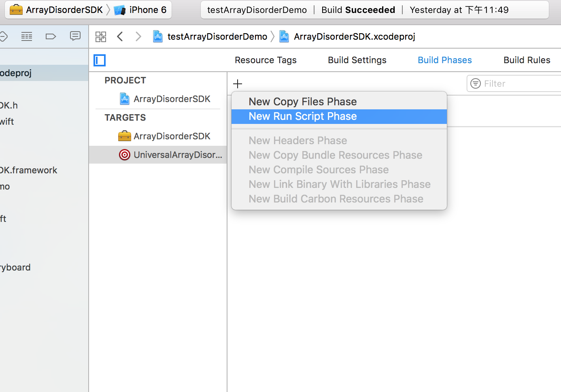Select the ArrayDisorderSDK framework target
Screen dimensions: 561x392
click(x=172, y=136)
